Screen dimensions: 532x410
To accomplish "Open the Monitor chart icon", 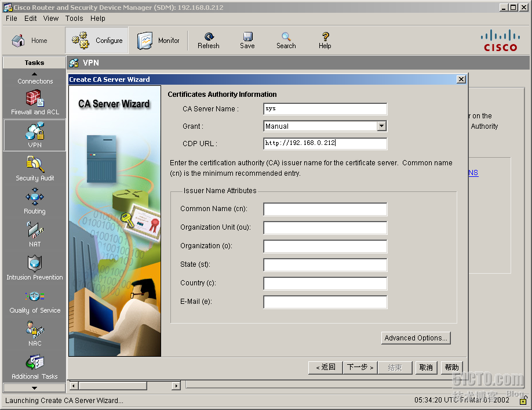I will click(x=145, y=41).
